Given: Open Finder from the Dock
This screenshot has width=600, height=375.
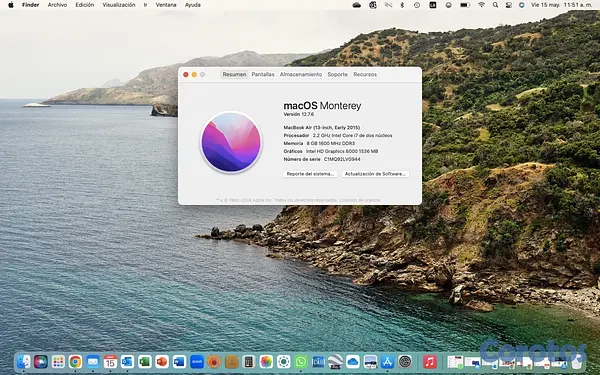Looking at the screenshot, I should [x=24, y=361].
